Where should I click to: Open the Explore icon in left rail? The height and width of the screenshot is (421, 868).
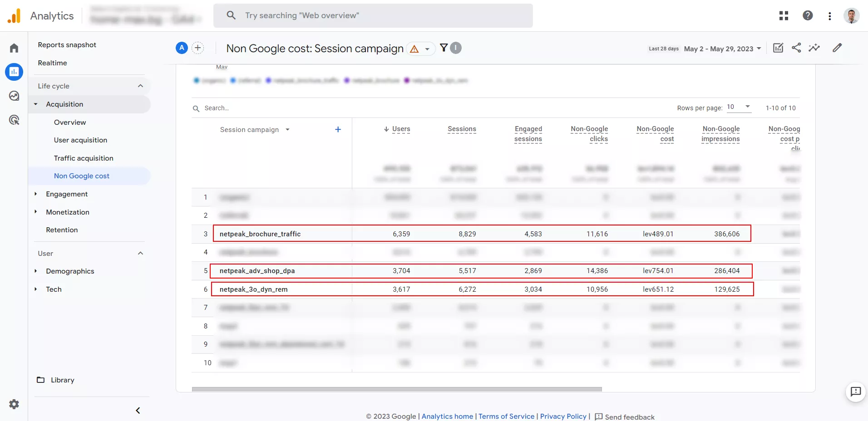tap(14, 96)
